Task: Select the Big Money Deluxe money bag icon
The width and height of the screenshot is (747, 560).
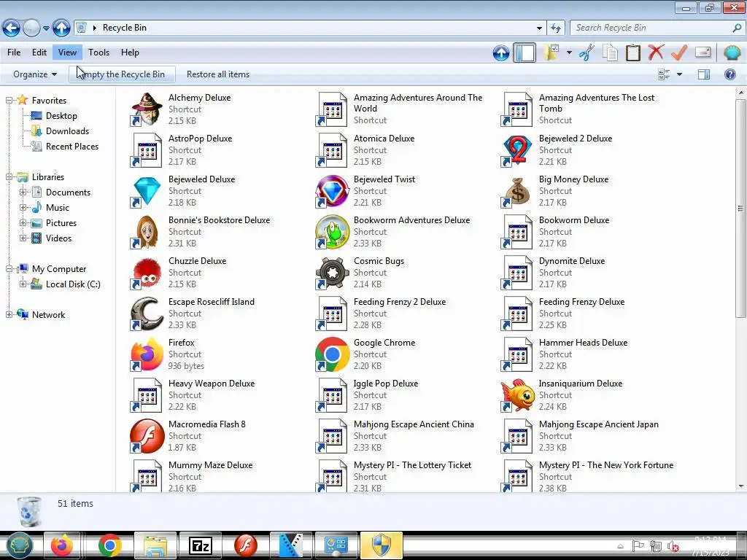Action: (x=517, y=191)
